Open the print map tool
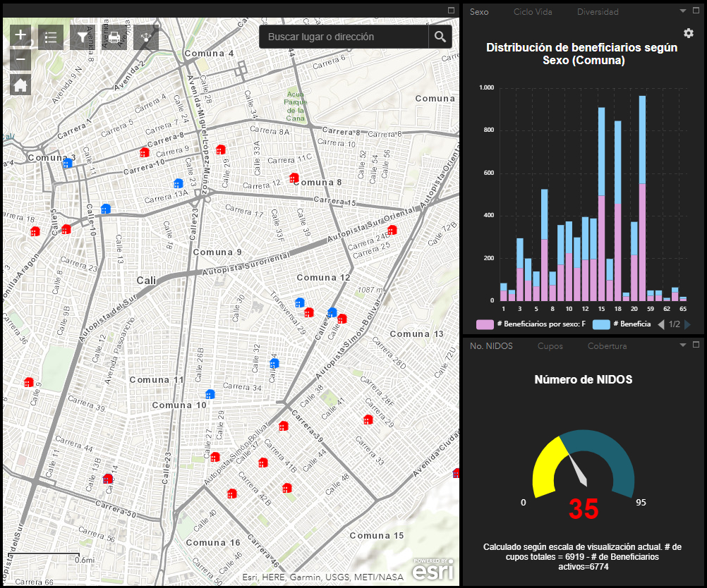This screenshot has height=588, width=707. (114, 37)
